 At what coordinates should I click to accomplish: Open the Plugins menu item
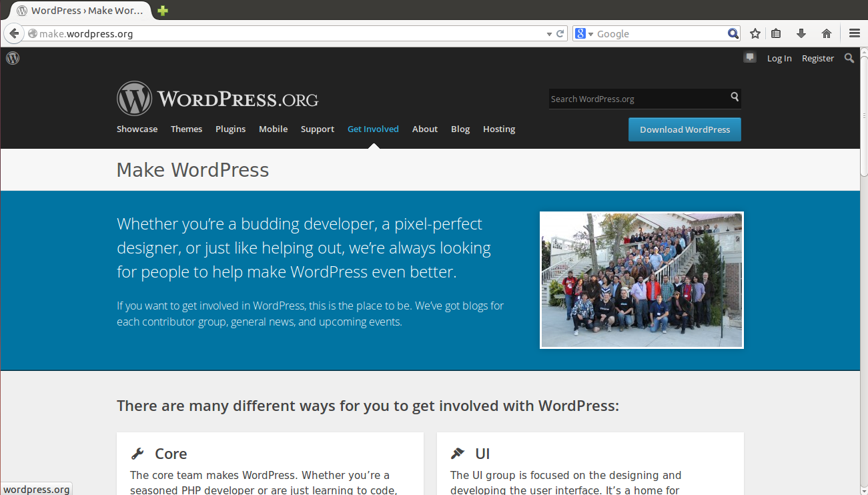tap(230, 129)
